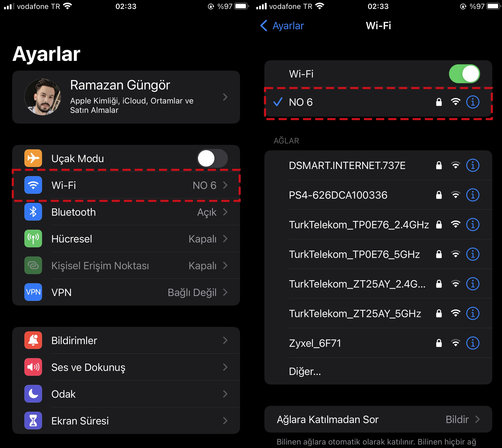This screenshot has width=502, height=448.
Task: Tap Hücresel label in settings
Action: pos(72,239)
